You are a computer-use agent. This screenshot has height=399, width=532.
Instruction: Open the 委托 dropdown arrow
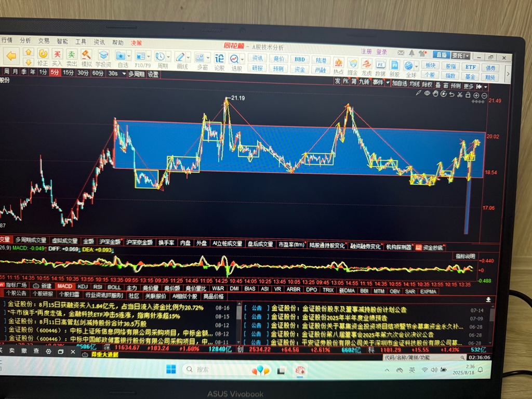pyautogui.click(x=467, y=56)
